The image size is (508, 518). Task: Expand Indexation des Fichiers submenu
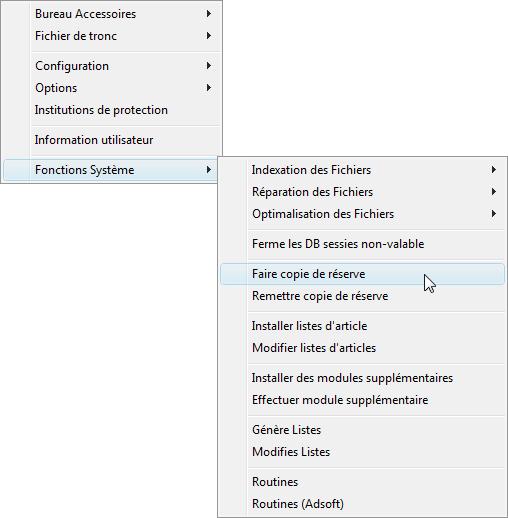(362, 170)
